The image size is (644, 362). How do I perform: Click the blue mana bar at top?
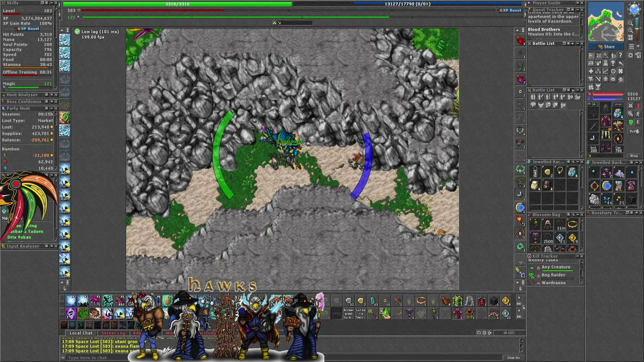[408, 4]
